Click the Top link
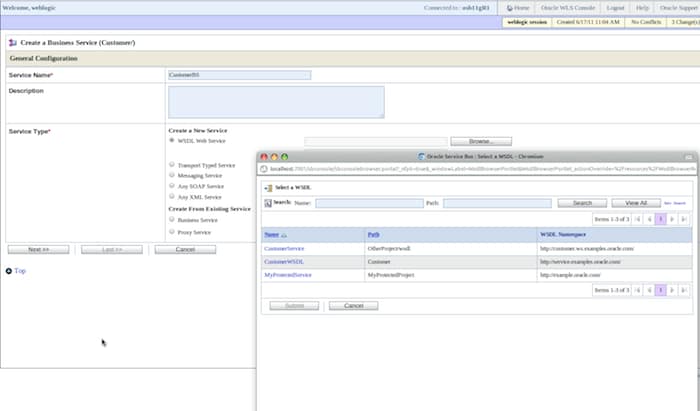 (x=20, y=271)
